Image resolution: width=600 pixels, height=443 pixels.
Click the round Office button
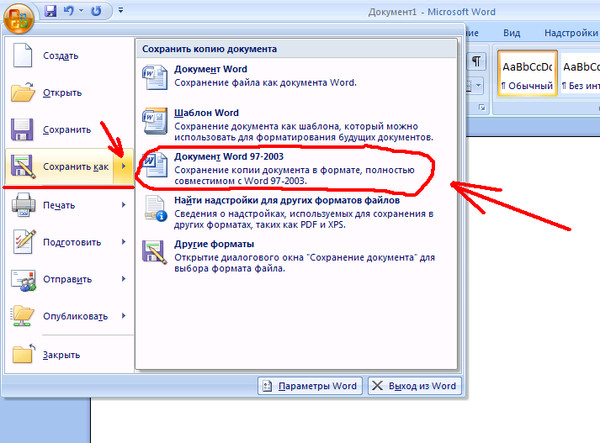pos(18,18)
